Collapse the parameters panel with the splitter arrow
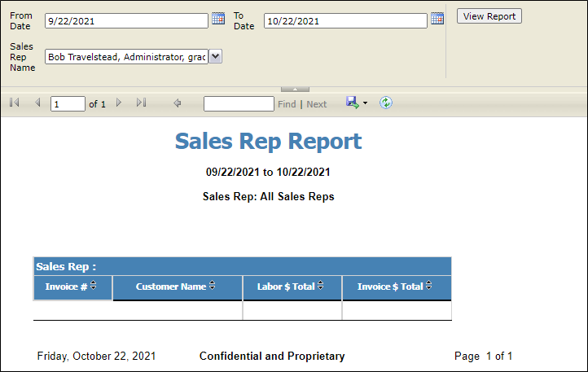Screen dimensions: 588x372 [x=294, y=88]
